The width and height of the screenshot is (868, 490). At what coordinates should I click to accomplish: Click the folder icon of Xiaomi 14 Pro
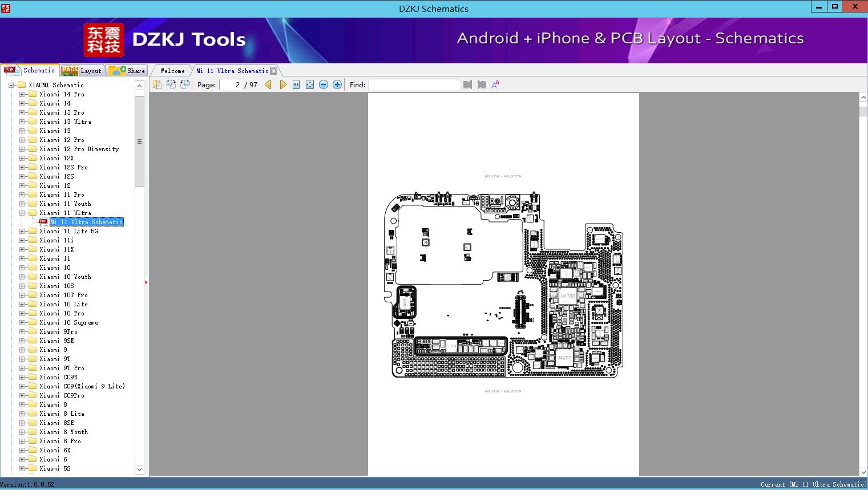pyautogui.click(x=33, y=94)
